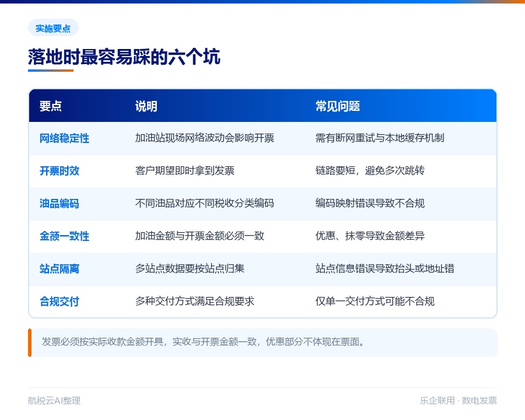
Task: Select the title 落地时最容易踩的六个坑
Action: coord(124,57)
